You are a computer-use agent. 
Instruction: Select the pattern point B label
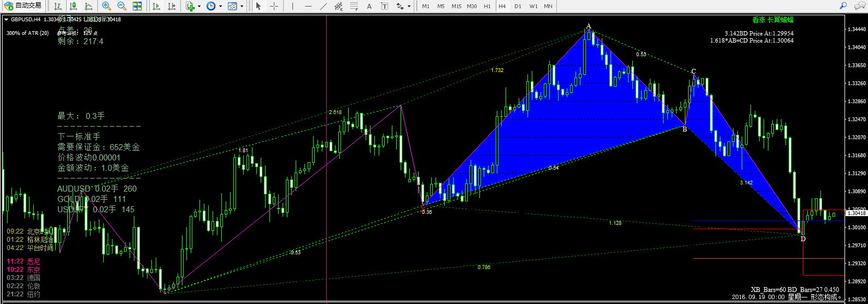[x=684, y=129]
